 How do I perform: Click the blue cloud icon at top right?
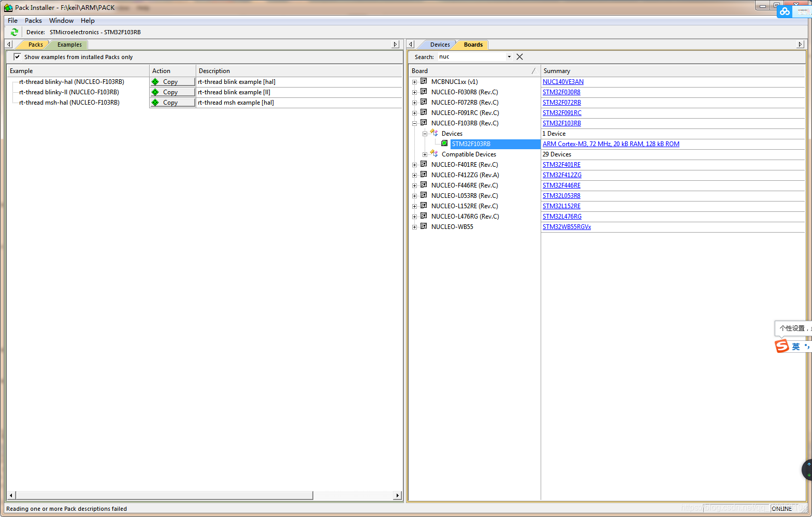click(785, 11)
